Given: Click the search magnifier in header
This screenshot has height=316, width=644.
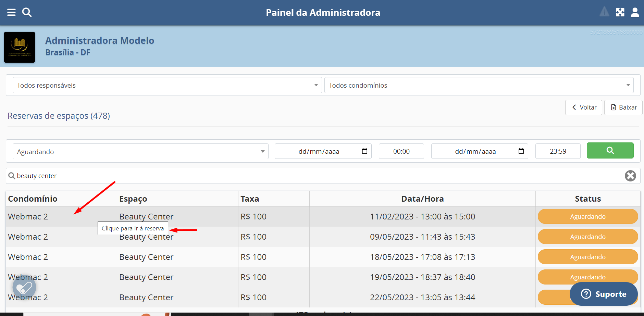Looking at the screenshot, I should point(27,13).
